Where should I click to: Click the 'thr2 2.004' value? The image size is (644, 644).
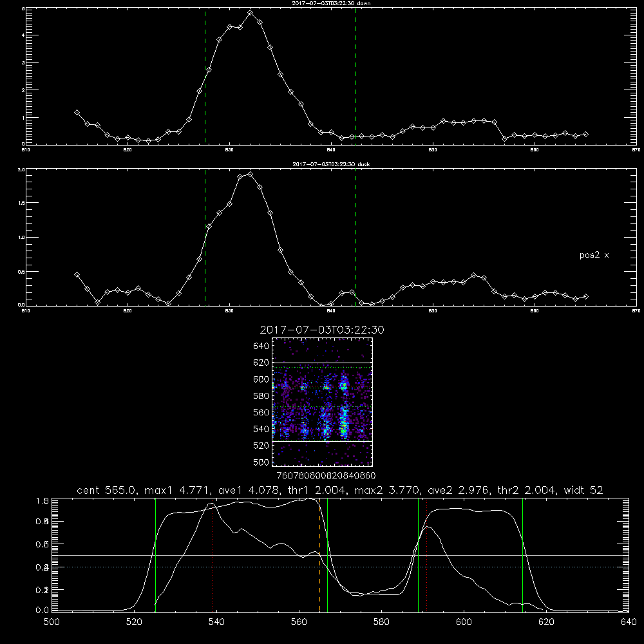(528, 490)
